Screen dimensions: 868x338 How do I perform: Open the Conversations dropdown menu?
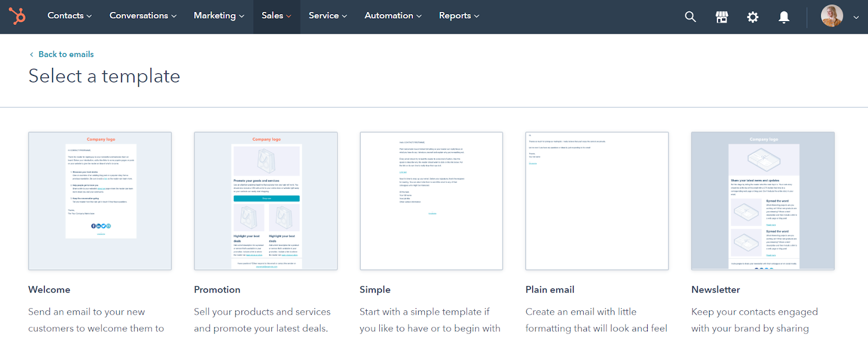(143, 16)
